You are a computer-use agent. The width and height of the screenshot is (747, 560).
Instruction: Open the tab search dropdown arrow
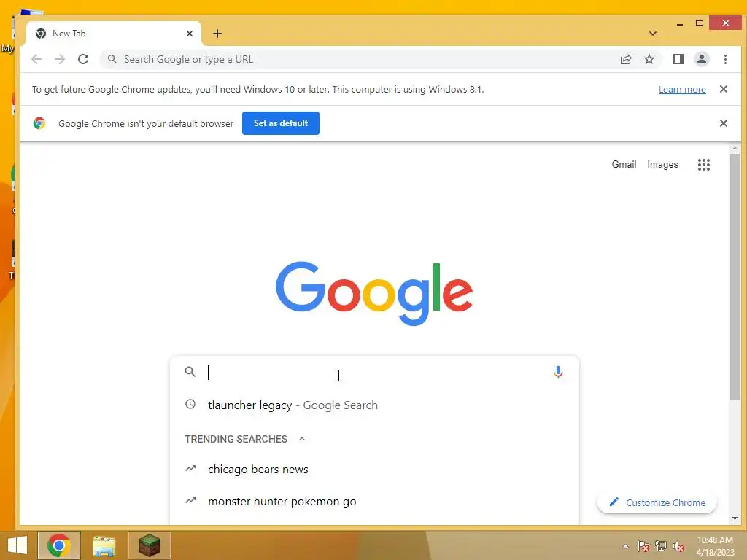tap(653, 34)
